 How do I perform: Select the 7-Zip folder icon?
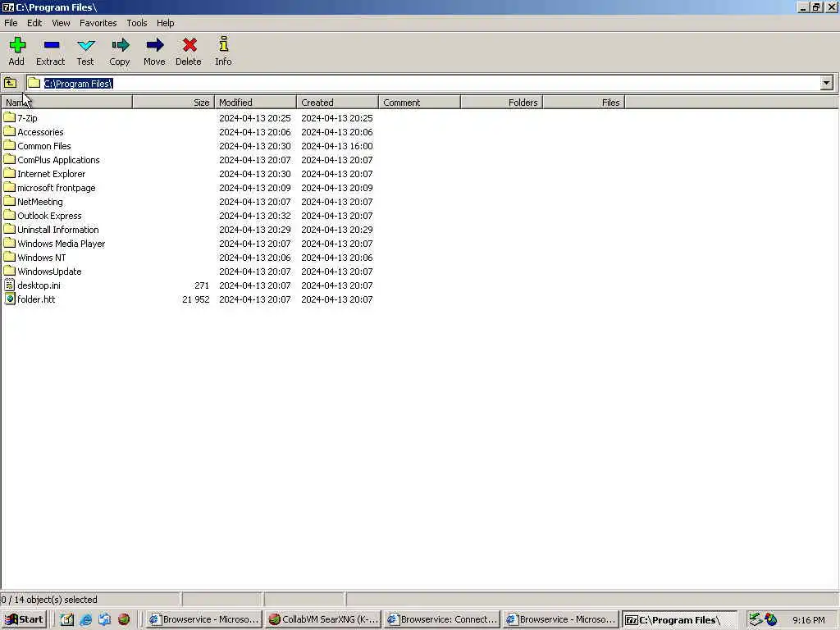(x=9, y=117)
